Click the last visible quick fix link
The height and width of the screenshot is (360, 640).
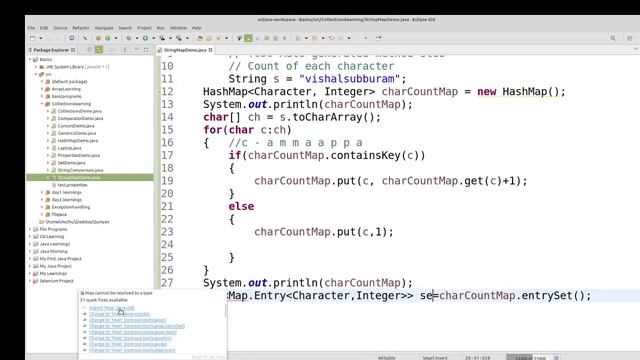pyautogui.click(x=132, y=350)
